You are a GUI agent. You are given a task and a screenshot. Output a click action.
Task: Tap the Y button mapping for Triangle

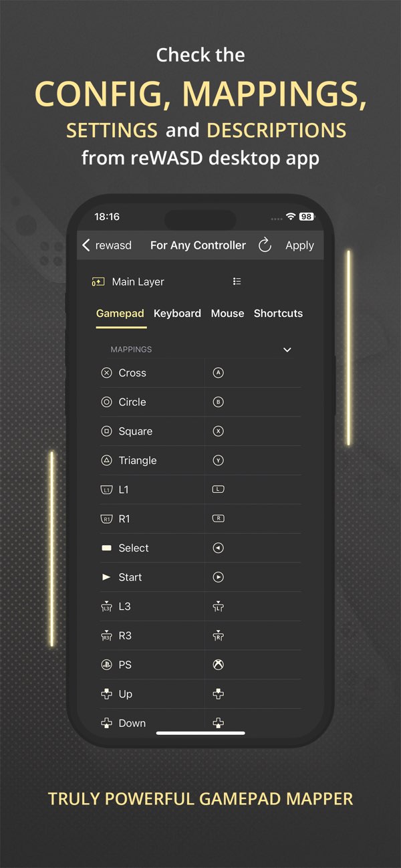tap(218, 460)
